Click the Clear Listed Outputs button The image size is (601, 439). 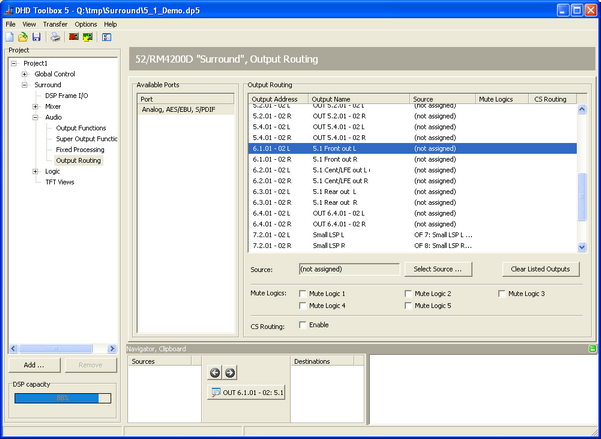(541, 269)
